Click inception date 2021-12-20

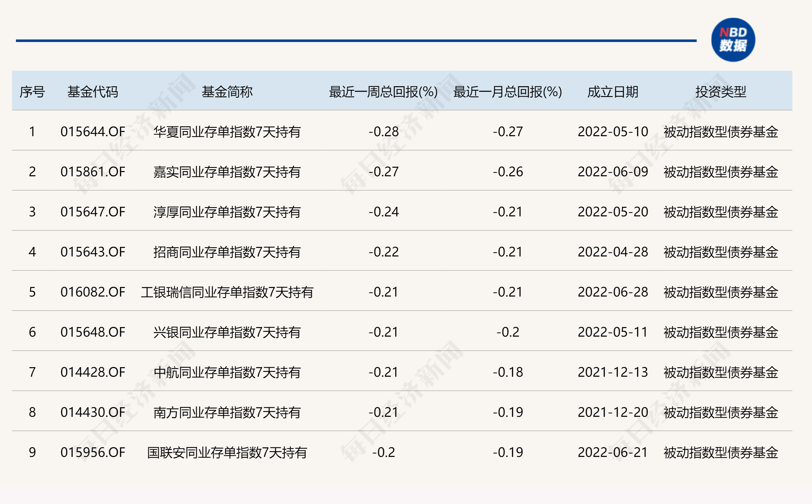point(613,412)
